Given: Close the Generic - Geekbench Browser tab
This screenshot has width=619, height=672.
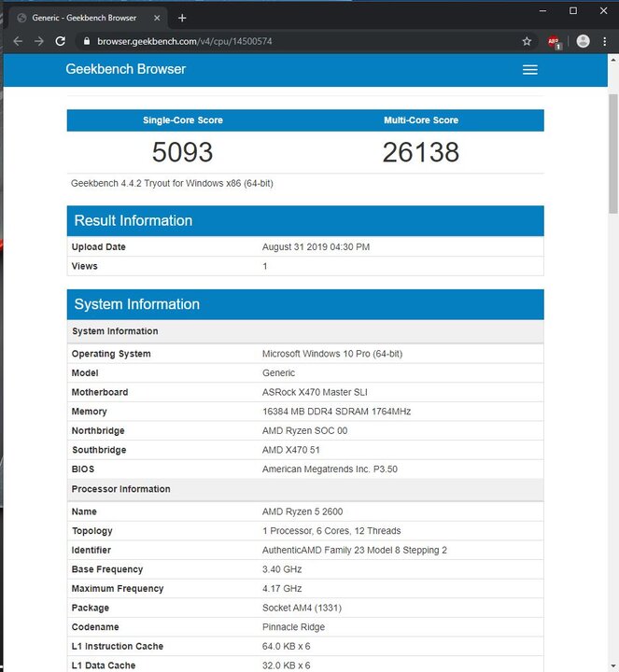Looking at the screenshot, I should [x=157, y=18].
